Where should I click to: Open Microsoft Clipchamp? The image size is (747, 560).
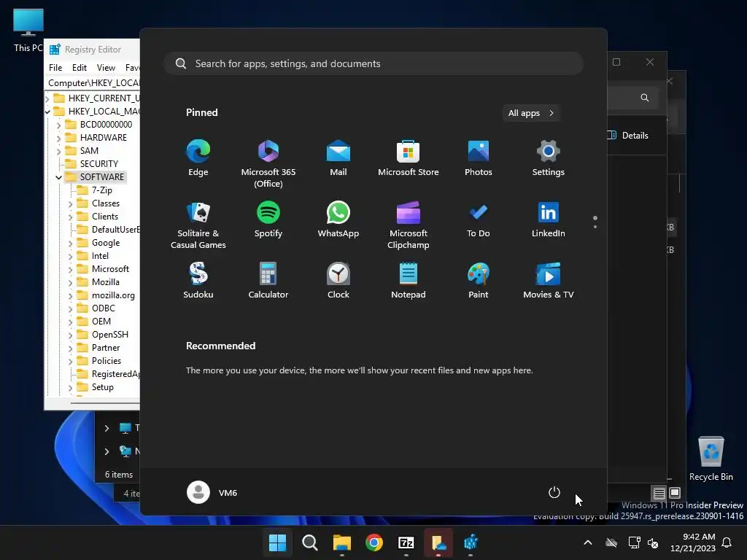(x=409, y=225)
